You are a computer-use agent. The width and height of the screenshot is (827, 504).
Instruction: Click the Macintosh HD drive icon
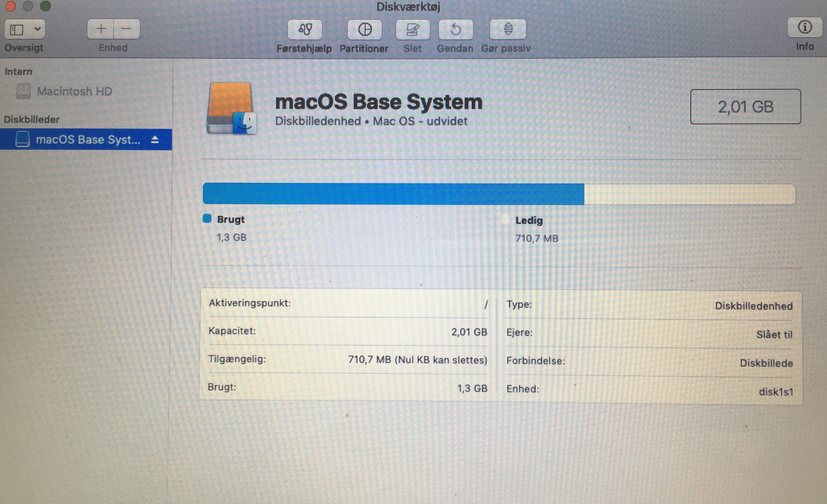click(24, 91)
